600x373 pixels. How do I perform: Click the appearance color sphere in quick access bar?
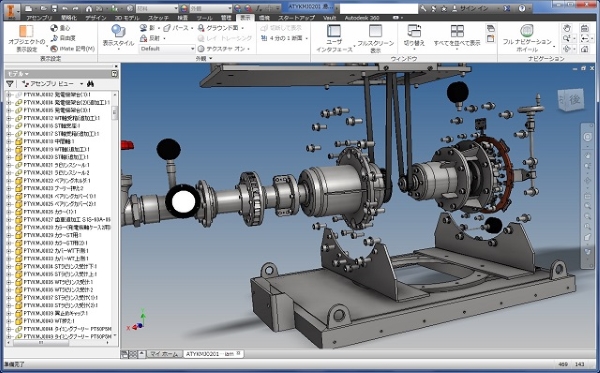click(x=184, y=8)
